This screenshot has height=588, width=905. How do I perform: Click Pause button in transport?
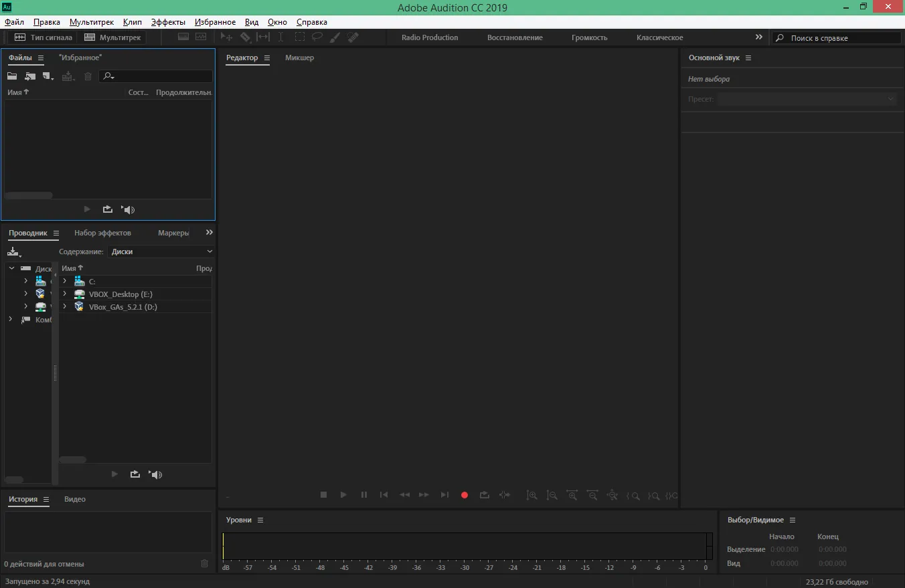(364, 495)
